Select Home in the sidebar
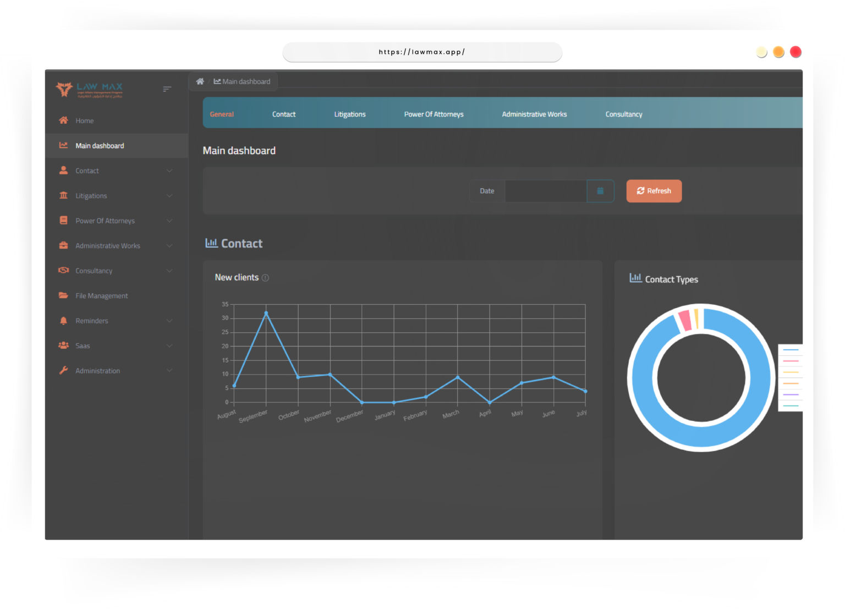 coord(84,120)
